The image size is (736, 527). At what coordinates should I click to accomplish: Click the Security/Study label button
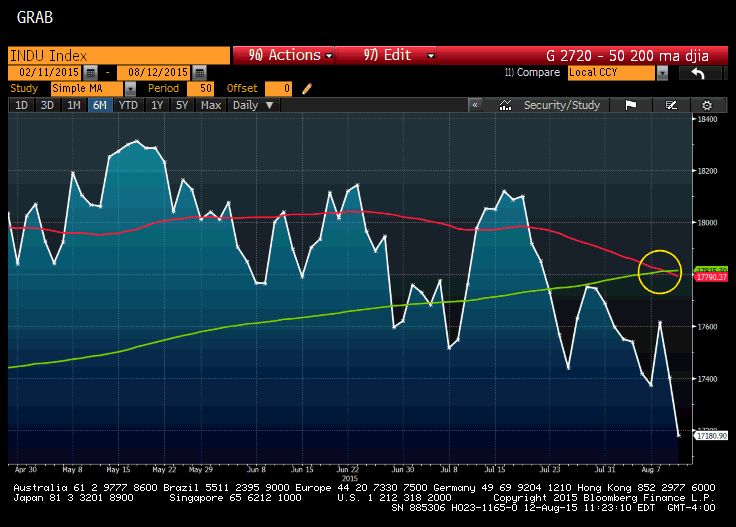coord(562,105)
